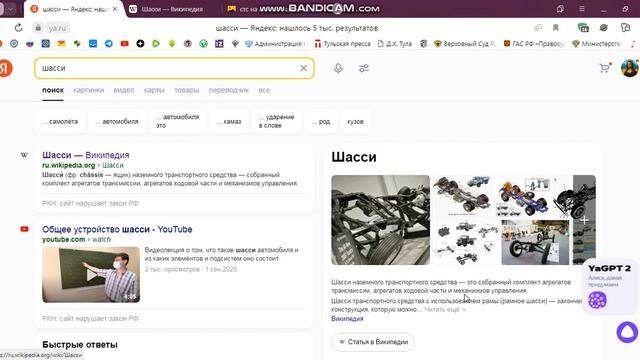Click the Статья в Википедии button
This screenshot has width=640, height=360.
[373, 342]
